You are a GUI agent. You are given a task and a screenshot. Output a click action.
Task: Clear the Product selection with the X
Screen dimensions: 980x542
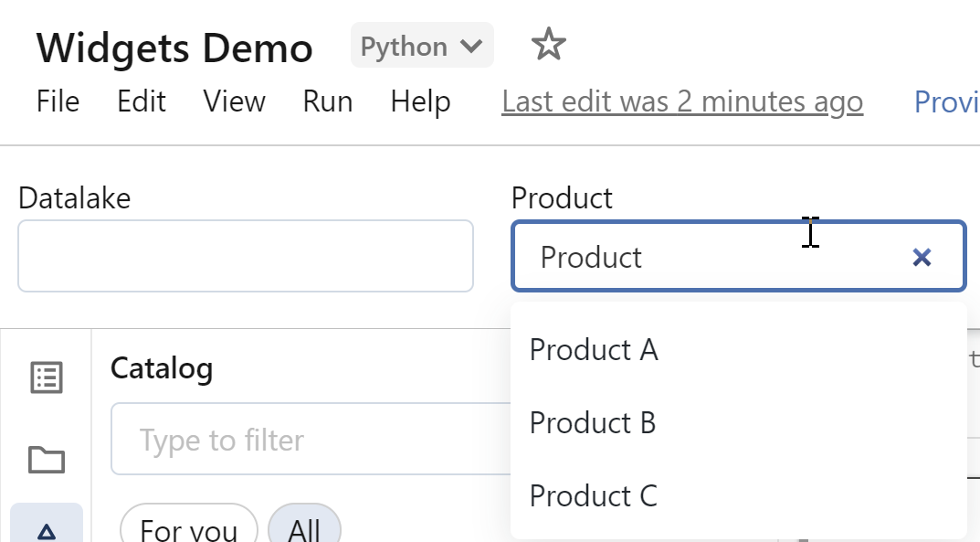coord(922,257)
